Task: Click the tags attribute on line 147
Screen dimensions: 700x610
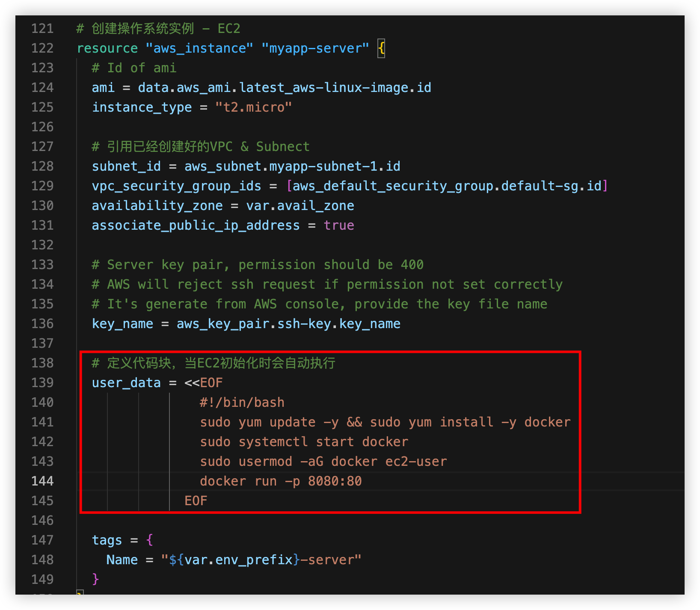Action: pyautogui.click(x=107, y=540)
